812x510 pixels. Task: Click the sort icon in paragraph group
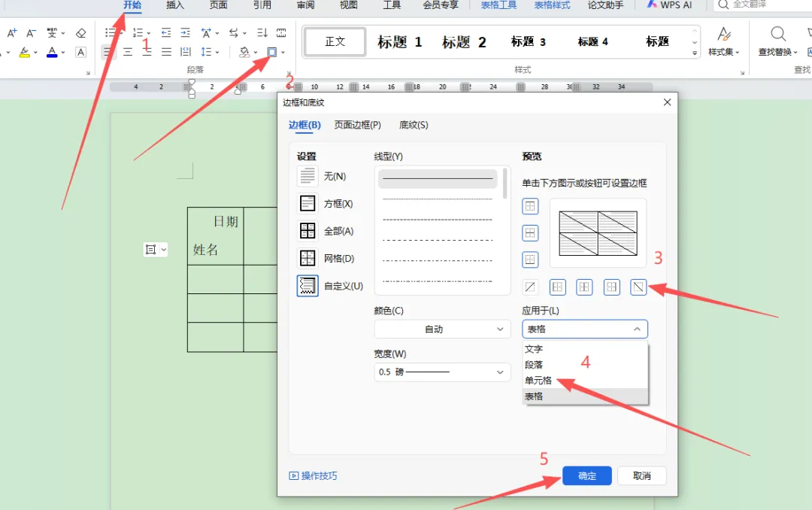click(262, 33)
